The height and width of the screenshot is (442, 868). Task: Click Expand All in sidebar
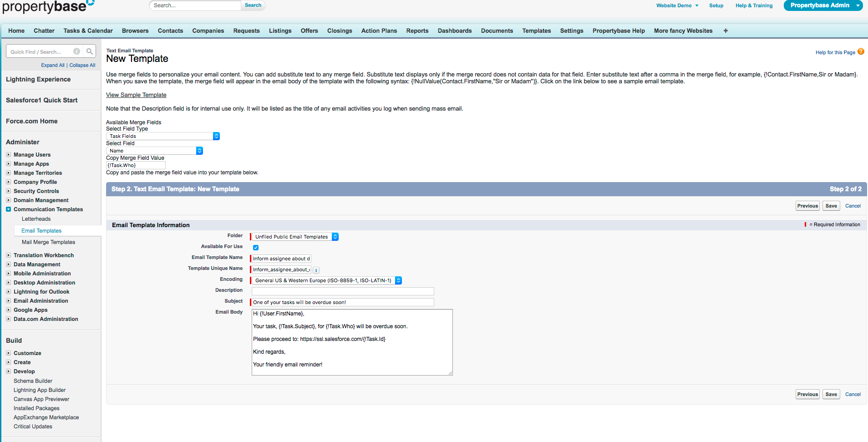tap(53, 65)
